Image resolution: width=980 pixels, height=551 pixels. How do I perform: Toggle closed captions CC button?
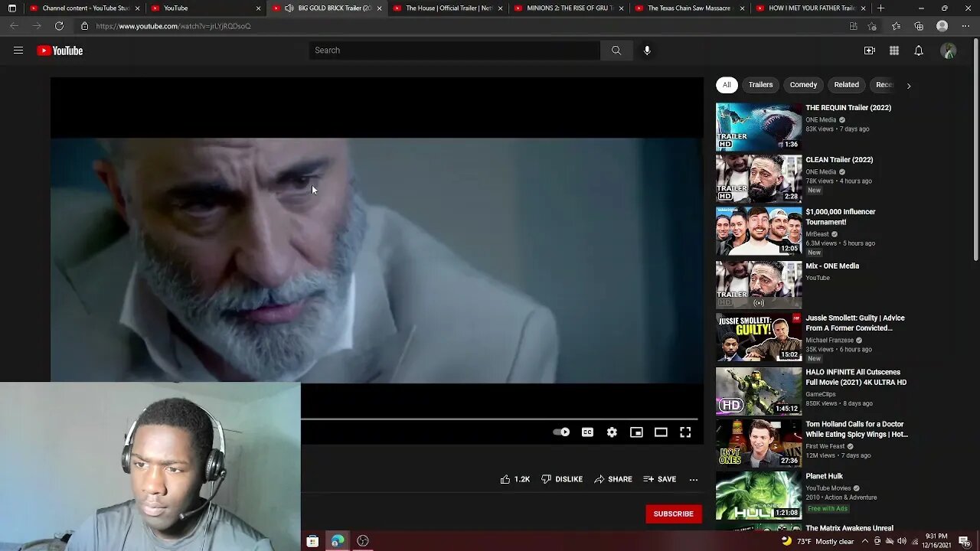[x=587, y=432]
